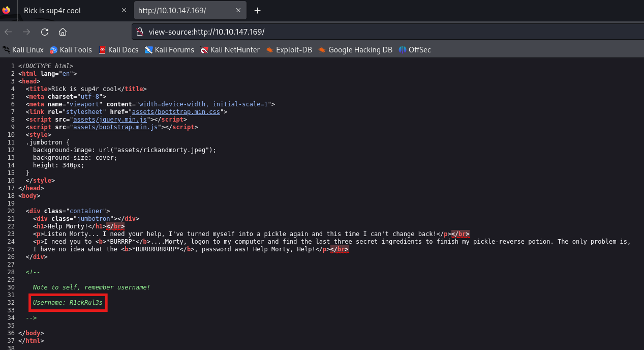
Task: Follow the assets/bootstrap.min.css link
Action: tap(176, 112)
